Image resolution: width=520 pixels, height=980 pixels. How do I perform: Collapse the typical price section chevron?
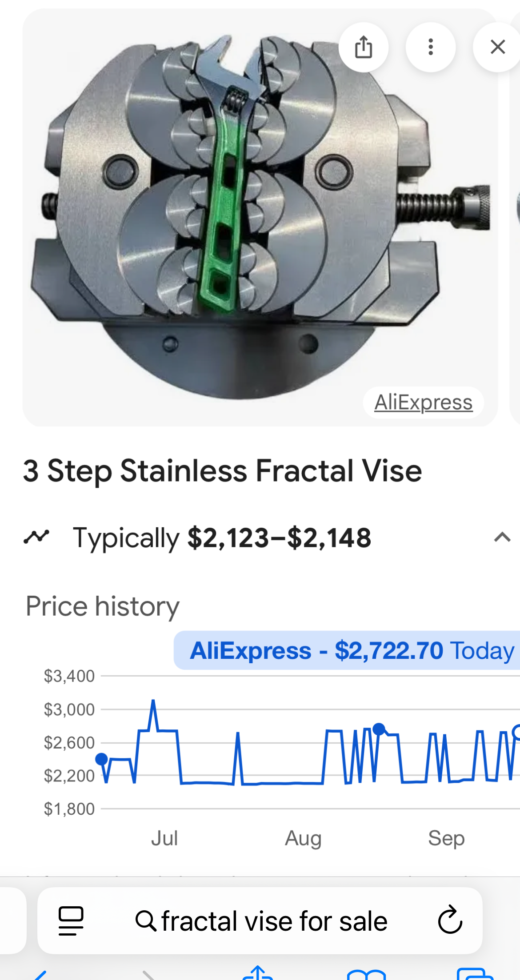pos(502,538)
